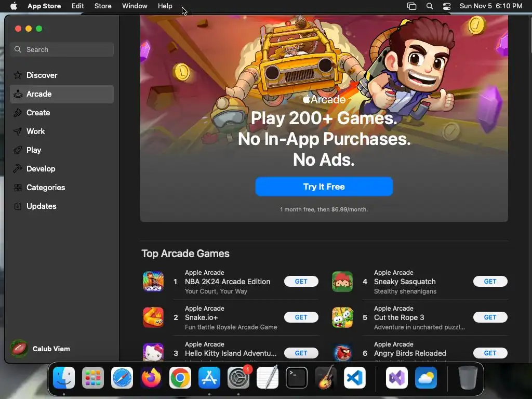
Task: Click the Angry Birds Reloaded app icon
Action: pyautogui.click(x=342, y=352)
